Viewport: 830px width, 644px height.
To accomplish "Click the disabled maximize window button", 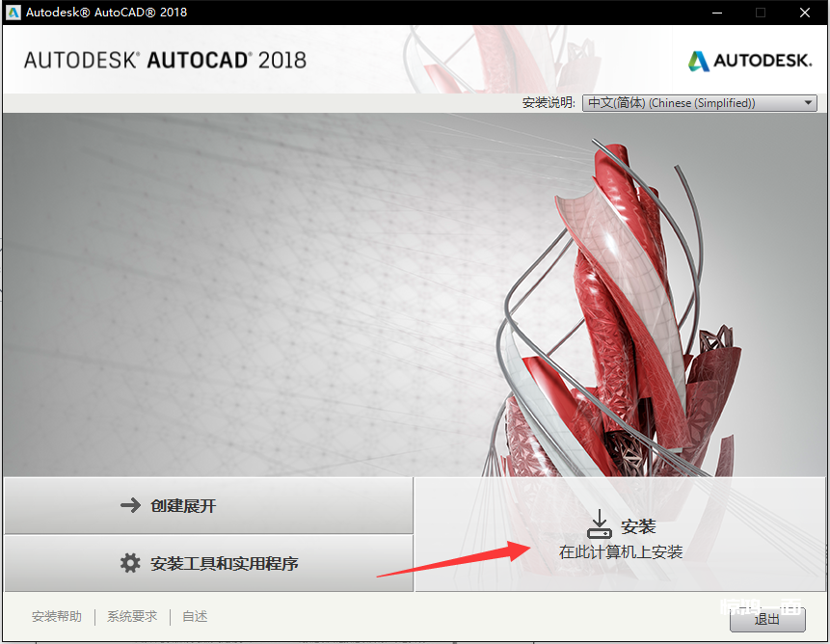I will (x=761, y=13).
